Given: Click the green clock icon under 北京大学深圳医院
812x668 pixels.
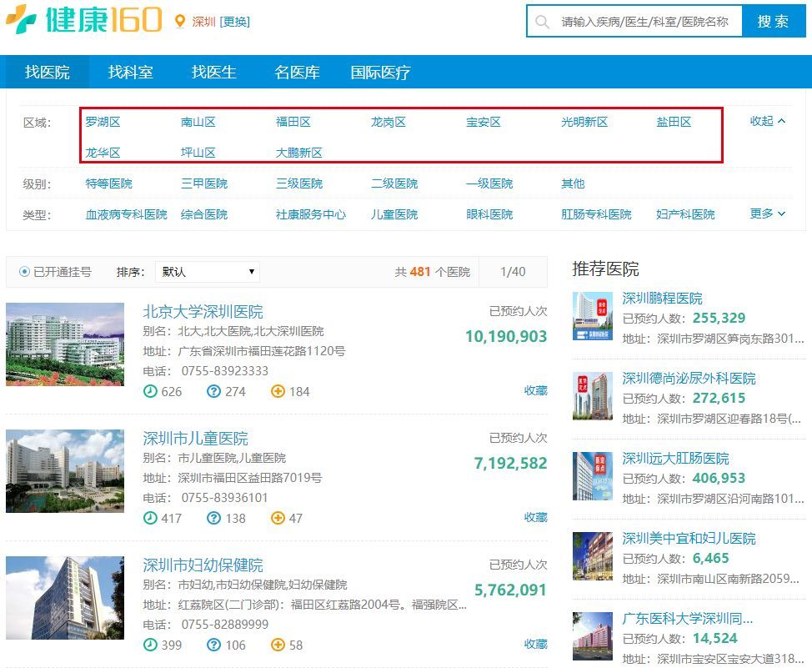Looking at the screenshot, I should [x=148, y=390].
